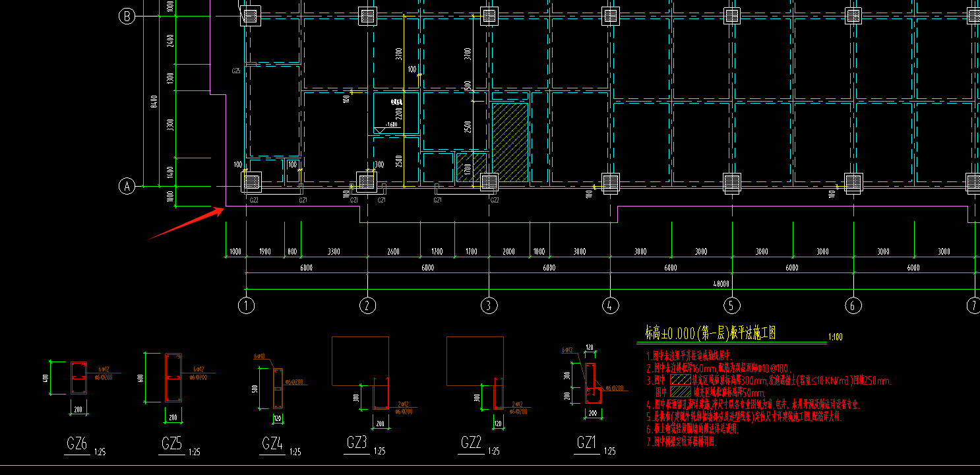
Task: Click the GZ3 detail title
Action: (x=357, y=443)
